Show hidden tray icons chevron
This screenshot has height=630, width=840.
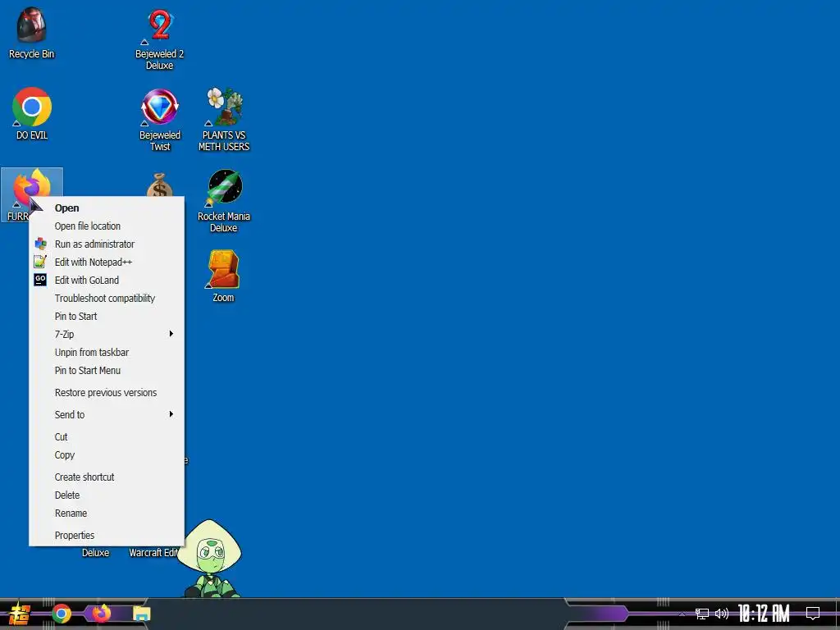pyautogui.click(x=682, y=614)
